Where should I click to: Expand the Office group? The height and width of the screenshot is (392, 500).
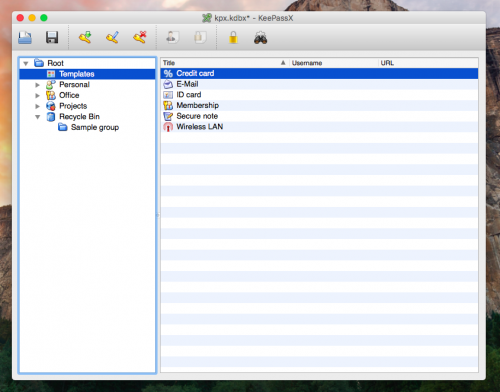coord(37,96)
